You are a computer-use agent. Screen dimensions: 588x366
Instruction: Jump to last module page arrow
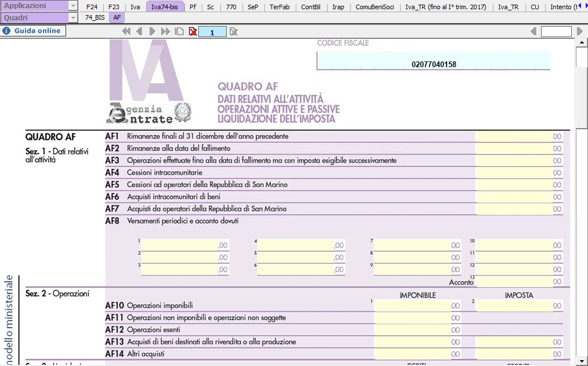point(165,32)
